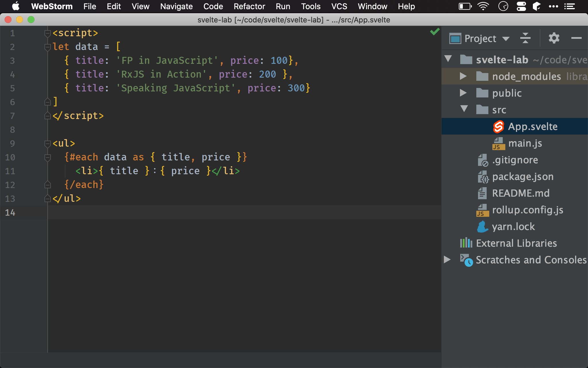
Task: Click 'FP in JavaScript' string
Action: pyautogui.click(x=167, y=60)
